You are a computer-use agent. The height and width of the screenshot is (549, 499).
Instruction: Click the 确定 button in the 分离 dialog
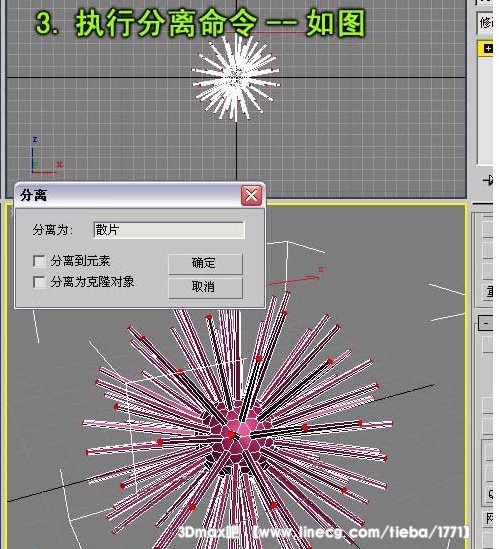[x=205, y=263]
